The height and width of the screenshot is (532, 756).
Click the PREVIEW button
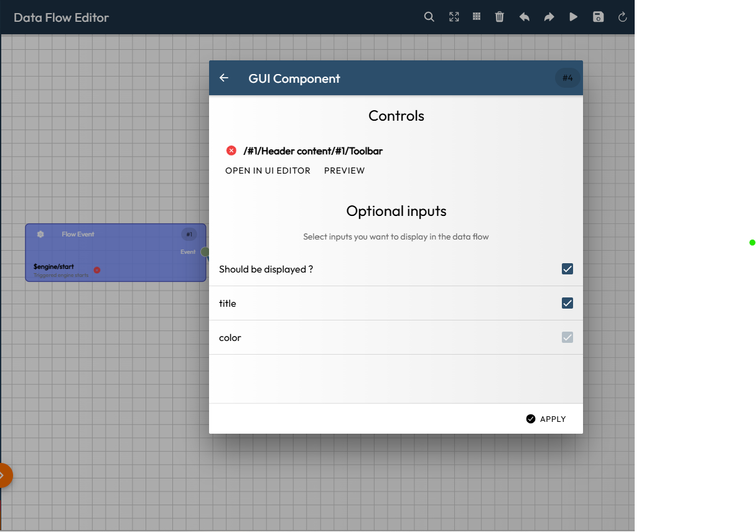coord(344,170)
